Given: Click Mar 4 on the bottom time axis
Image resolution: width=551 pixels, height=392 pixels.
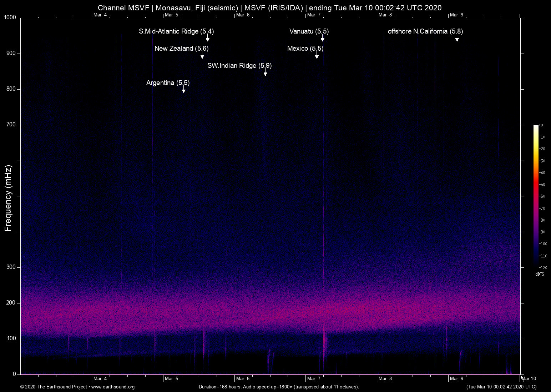Looking at the screenshot, I should click(x=100, y=379).
